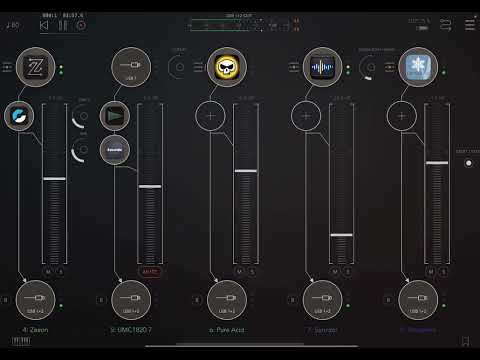The width and height of the screenshot is (480, 360).
Task: Select the '6: Pure Acid' channel label
Action: [x=227, y=330]
